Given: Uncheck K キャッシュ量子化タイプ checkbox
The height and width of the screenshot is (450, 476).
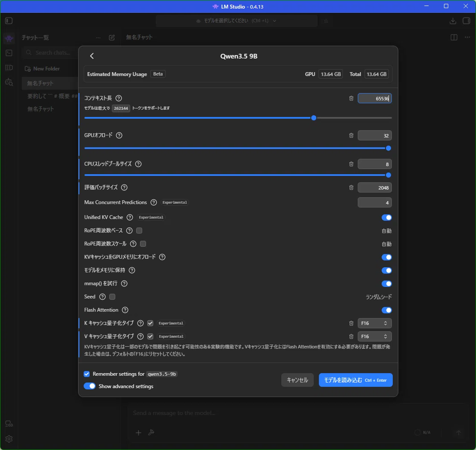Looking at the screenshot, I should (x=150, y=323).
